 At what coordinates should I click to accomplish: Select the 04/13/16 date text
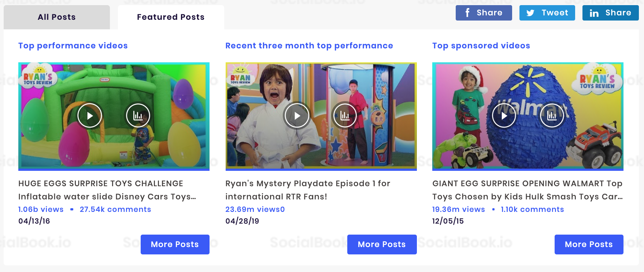click(34, 221)
